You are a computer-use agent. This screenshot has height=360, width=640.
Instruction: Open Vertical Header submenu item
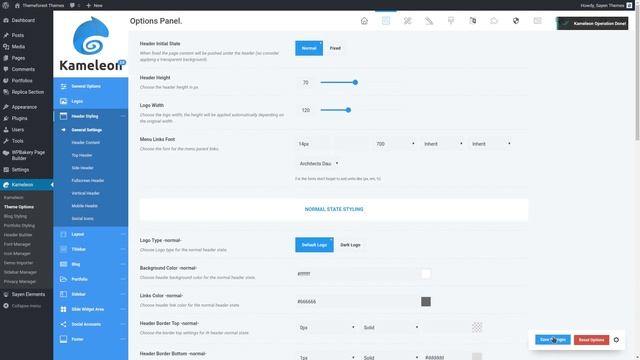[86, 193]
